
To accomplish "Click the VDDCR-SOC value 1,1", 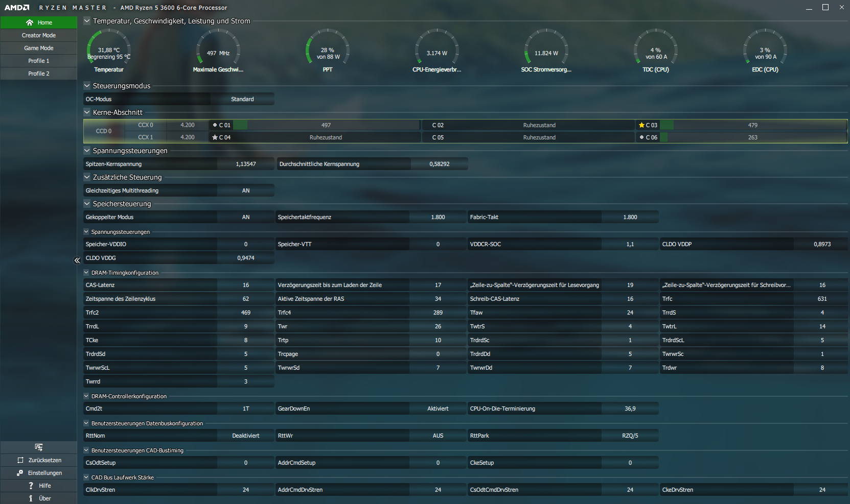I will point(630,244).
